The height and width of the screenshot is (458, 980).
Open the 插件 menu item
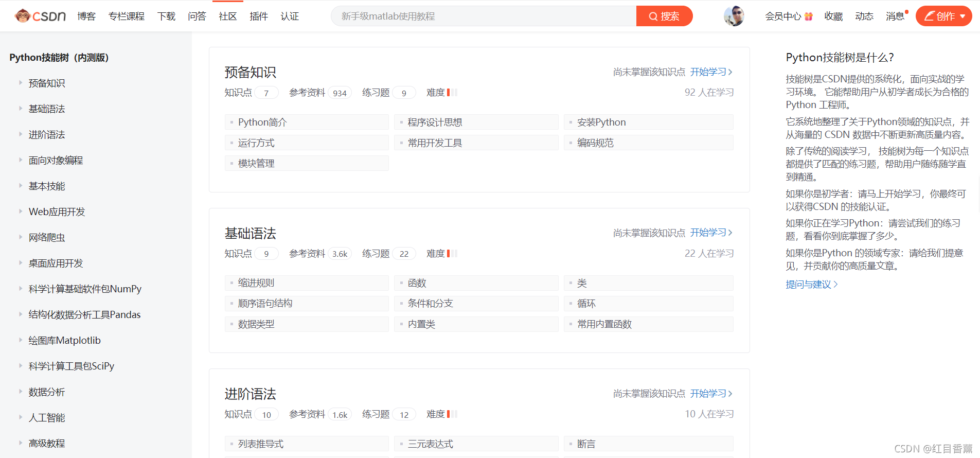click(259, 16)
